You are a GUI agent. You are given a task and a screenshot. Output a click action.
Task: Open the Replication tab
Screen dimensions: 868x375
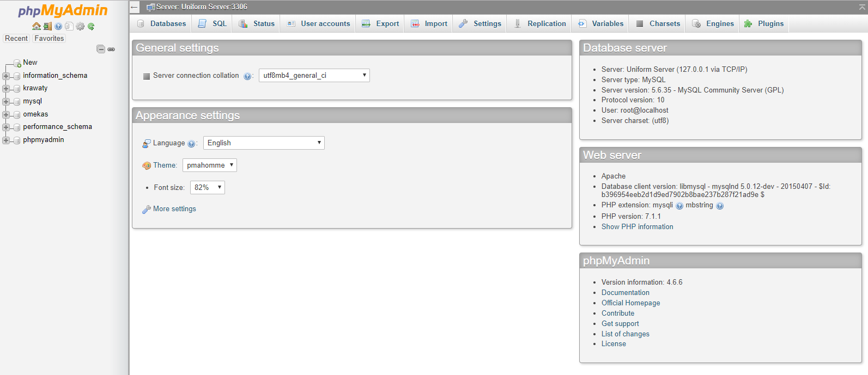click(x=539, y=23)
